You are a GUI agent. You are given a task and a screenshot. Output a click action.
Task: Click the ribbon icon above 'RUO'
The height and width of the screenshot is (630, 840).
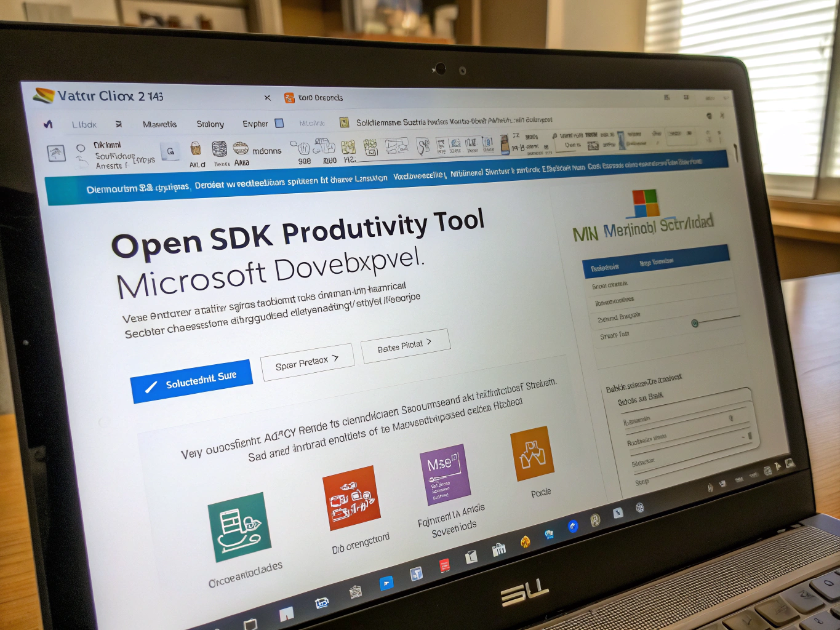324,146
